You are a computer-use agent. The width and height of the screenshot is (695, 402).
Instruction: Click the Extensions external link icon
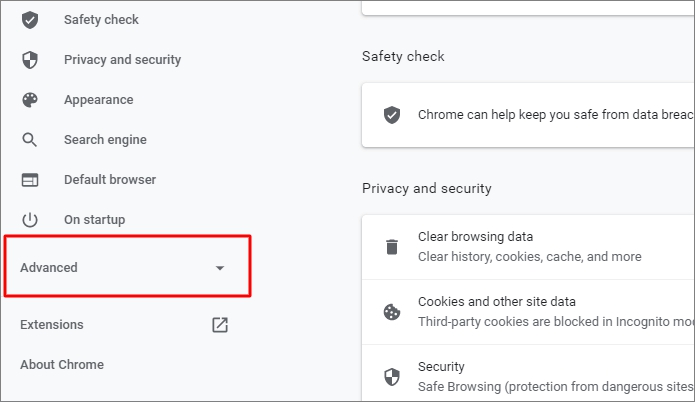(x=220, y=325)
